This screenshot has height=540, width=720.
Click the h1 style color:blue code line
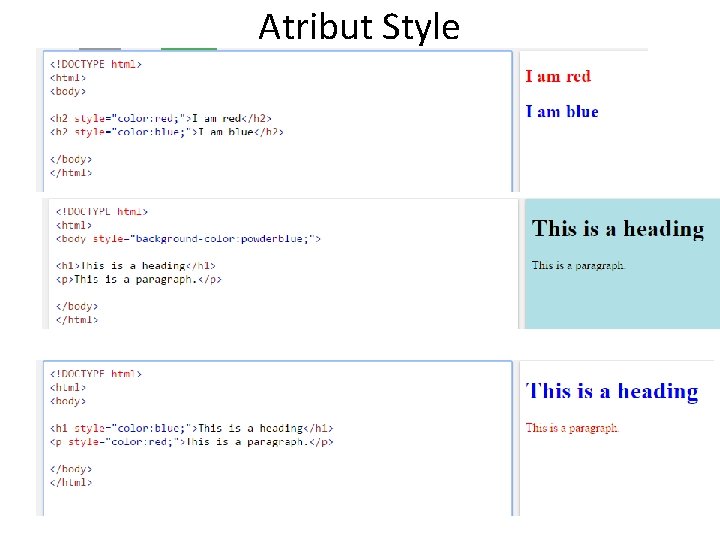[x=191, y=428]
